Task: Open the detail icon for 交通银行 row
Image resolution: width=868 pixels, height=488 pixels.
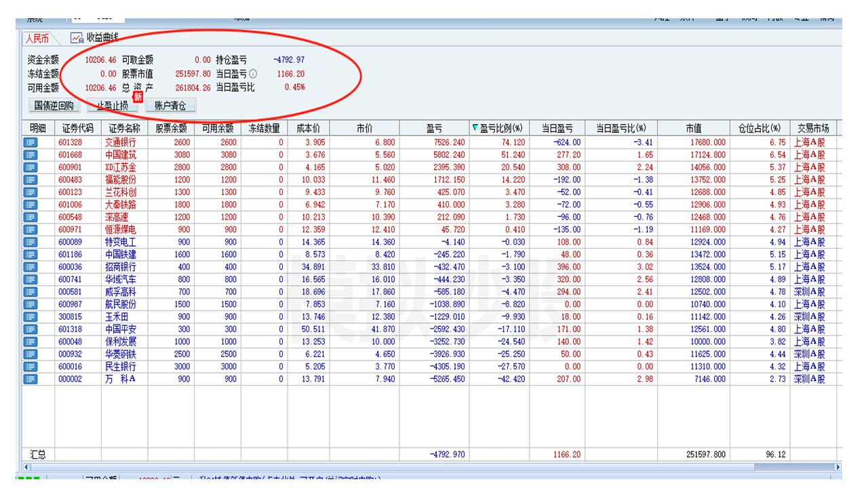Action: [x=31, y=142]
